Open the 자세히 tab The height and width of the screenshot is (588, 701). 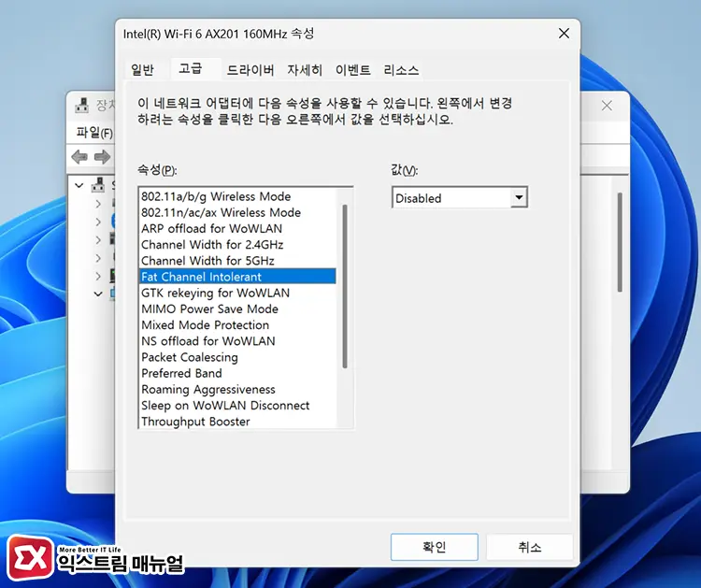[305, 70]
